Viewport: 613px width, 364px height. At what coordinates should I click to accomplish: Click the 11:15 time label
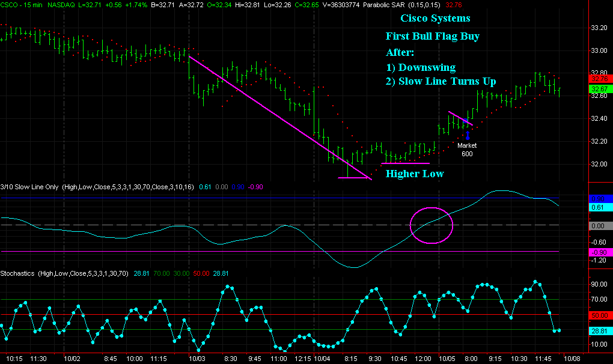click(x=159, y=359)
